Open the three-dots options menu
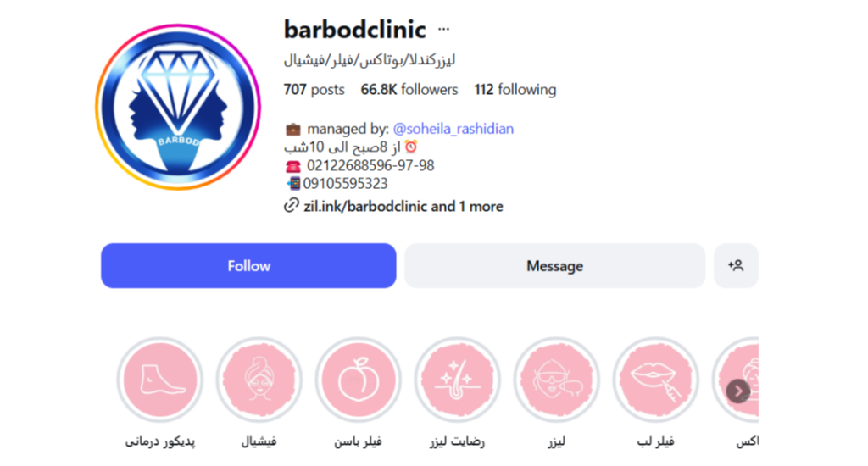868x466 pixels. click(443, 30)
